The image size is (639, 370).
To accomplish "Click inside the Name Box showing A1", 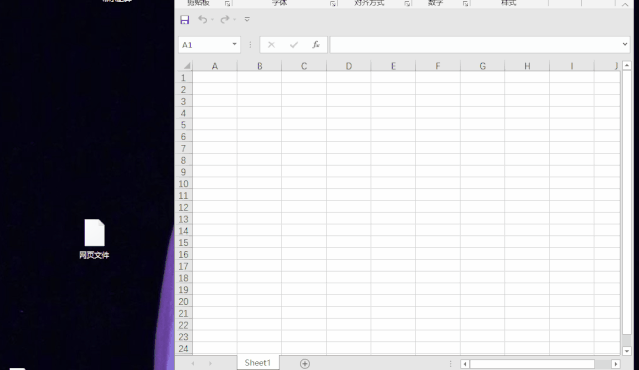I will (205, 45).
